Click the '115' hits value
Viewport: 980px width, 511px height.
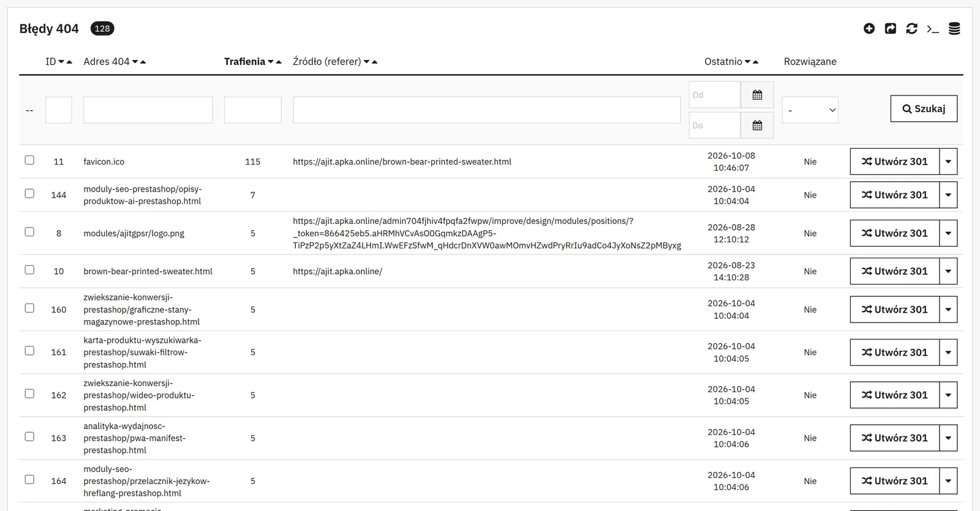[x=252, y=162]
